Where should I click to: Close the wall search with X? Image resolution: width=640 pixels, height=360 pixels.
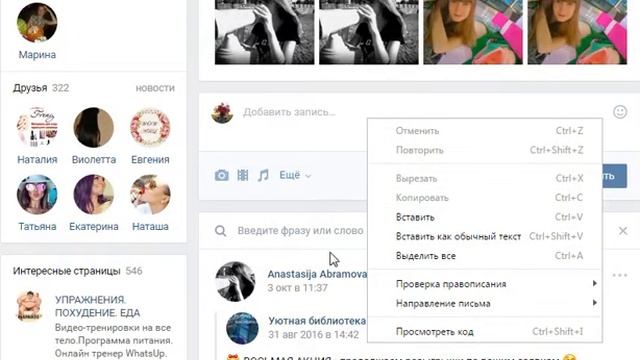623,231
